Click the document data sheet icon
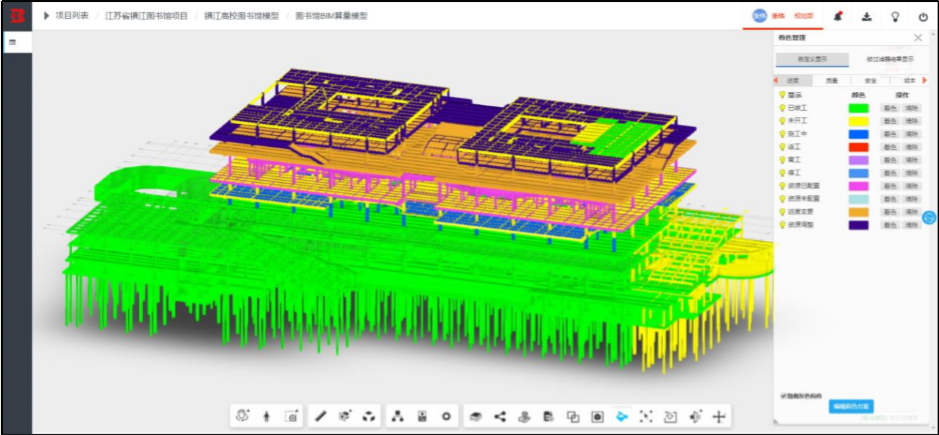The image size is (939, 435). click(x=548, y=416)
